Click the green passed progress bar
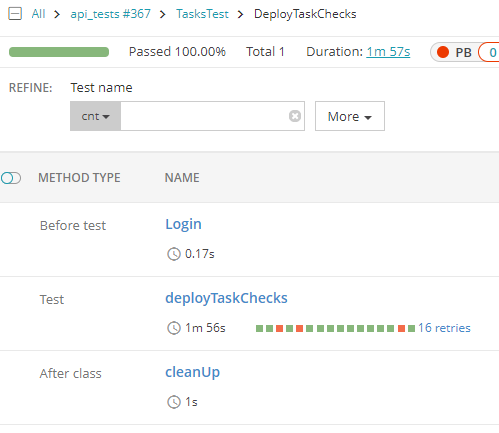The height and width of the screenshot is (433, 499). pos(59,52)
